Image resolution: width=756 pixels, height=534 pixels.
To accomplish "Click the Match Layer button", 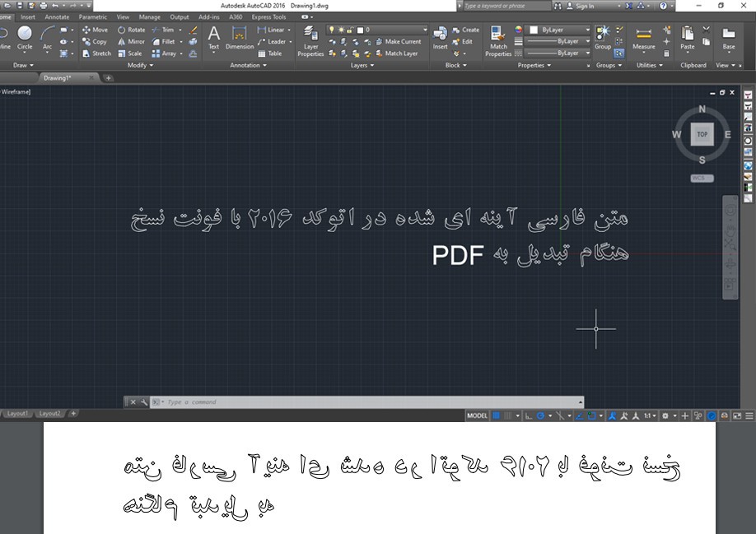I will [397, 53].
